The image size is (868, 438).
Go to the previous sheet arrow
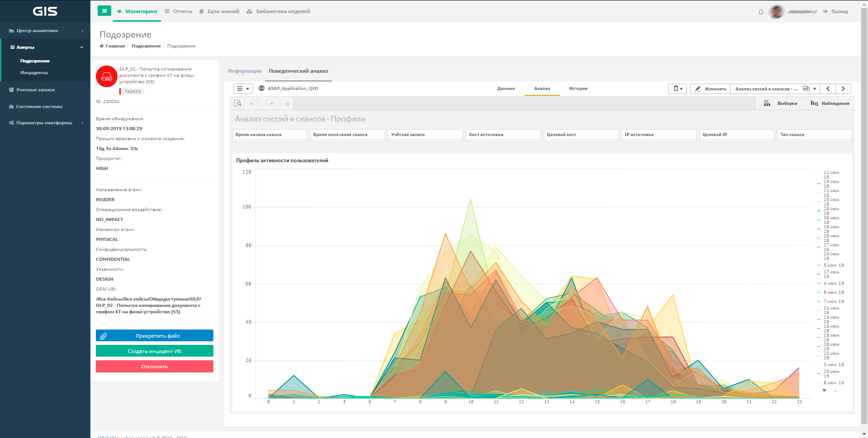(x=828, y=89)
